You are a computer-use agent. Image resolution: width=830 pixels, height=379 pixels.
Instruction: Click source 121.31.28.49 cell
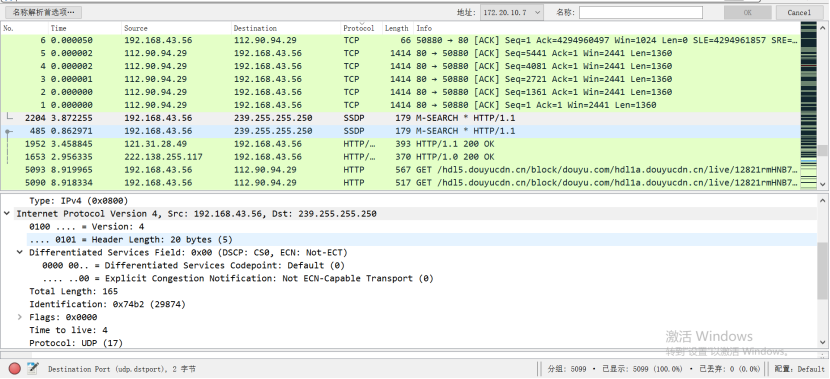156,144
